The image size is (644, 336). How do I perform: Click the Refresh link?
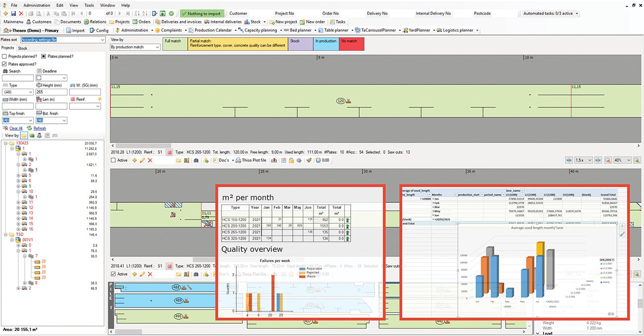(x=40, y=128)
